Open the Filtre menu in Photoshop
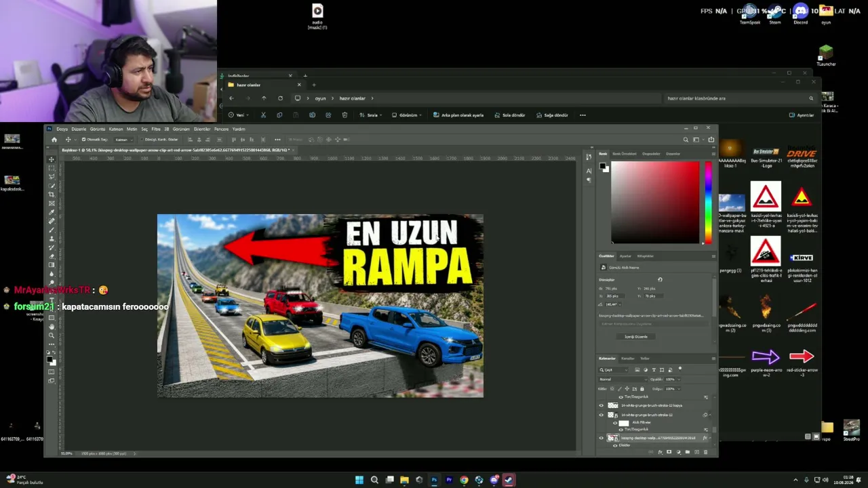This screenshot has height=488, width=868. tap(156, 129)
